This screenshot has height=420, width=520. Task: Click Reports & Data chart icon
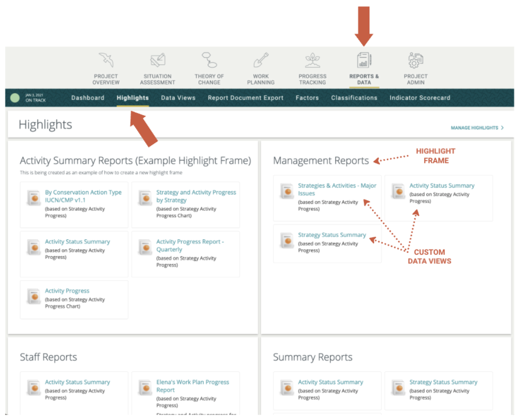point(364,60)
